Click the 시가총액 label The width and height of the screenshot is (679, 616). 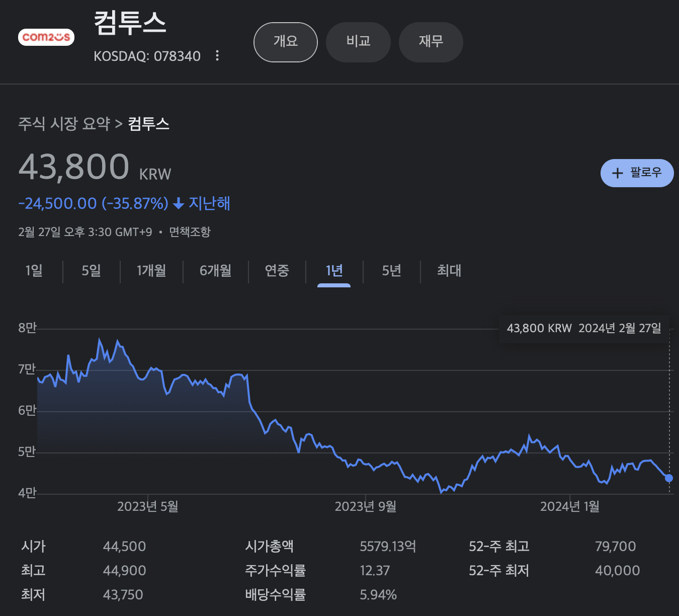[x=269, y=547]
